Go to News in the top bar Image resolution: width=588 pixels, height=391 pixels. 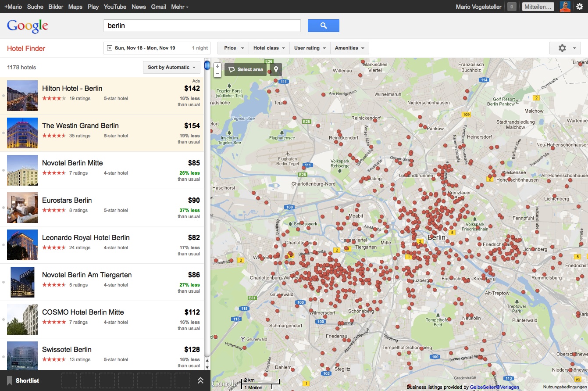(x=139, y=7)
